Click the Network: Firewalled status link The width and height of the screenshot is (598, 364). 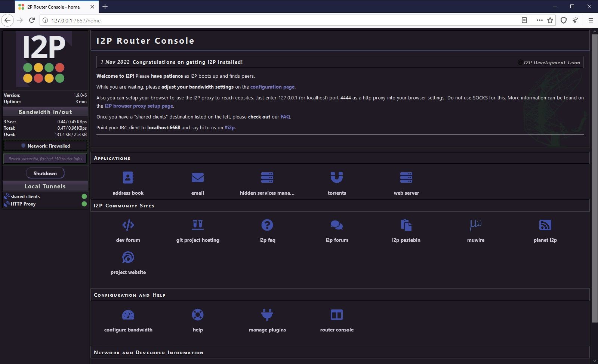[49, 146]
